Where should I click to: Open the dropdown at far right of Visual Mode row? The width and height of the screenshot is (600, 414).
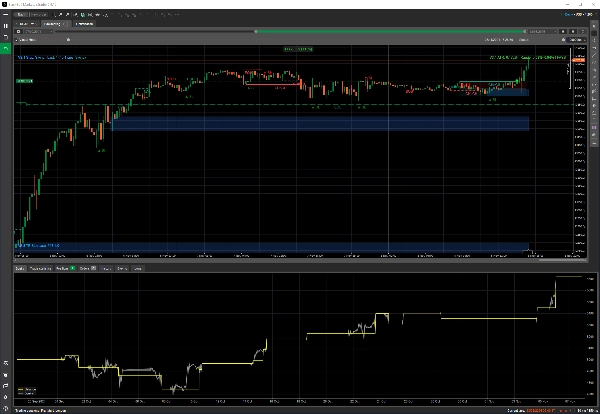click(576, 39)
